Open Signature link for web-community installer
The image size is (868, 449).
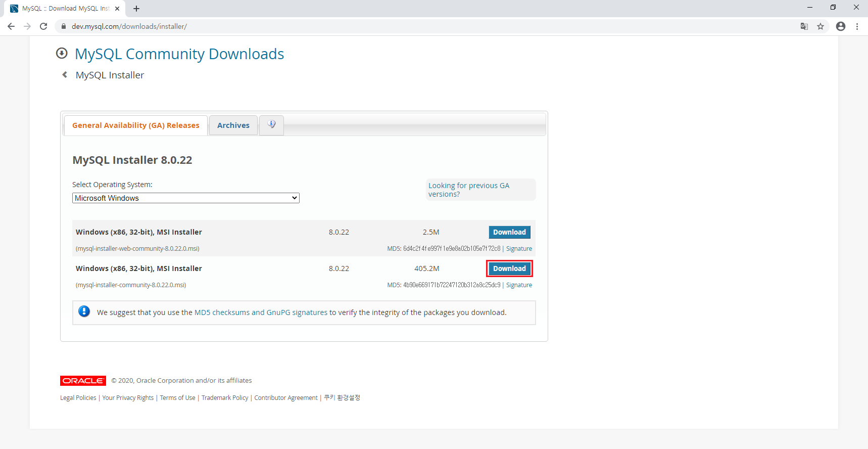tap(519, 249)
